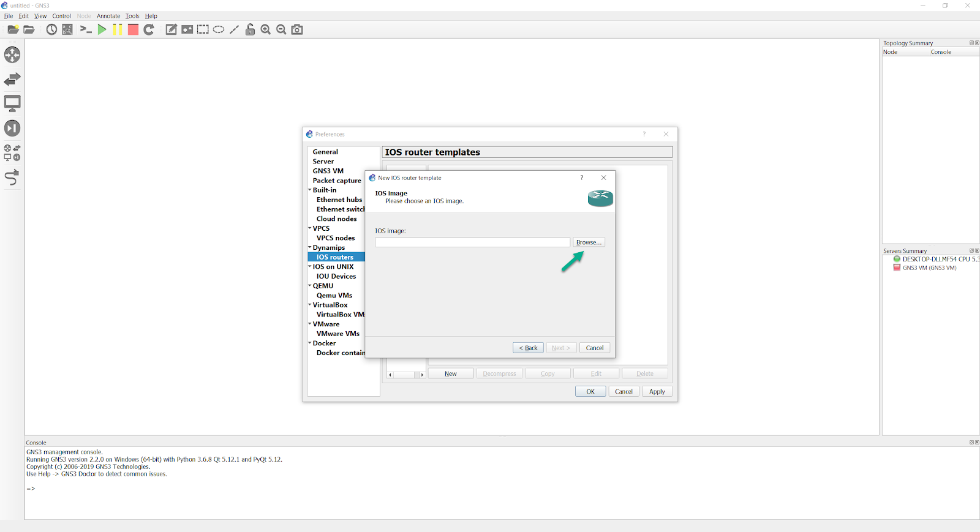This screenshot has height=532, width=980.
Task: Start all nodes with green play
Action: coord(102,29)
